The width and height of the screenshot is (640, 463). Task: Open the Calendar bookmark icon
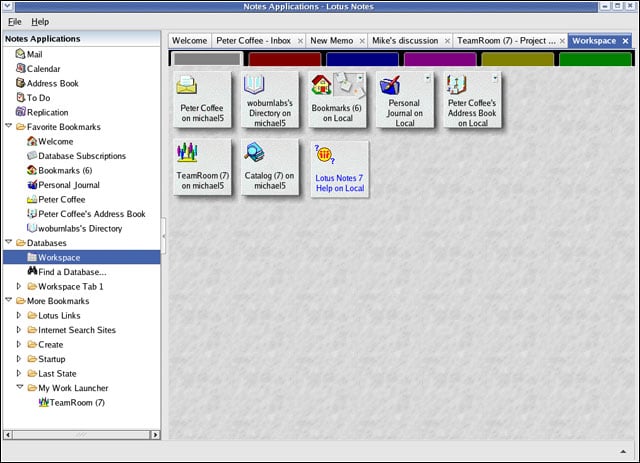pos(20,69)
